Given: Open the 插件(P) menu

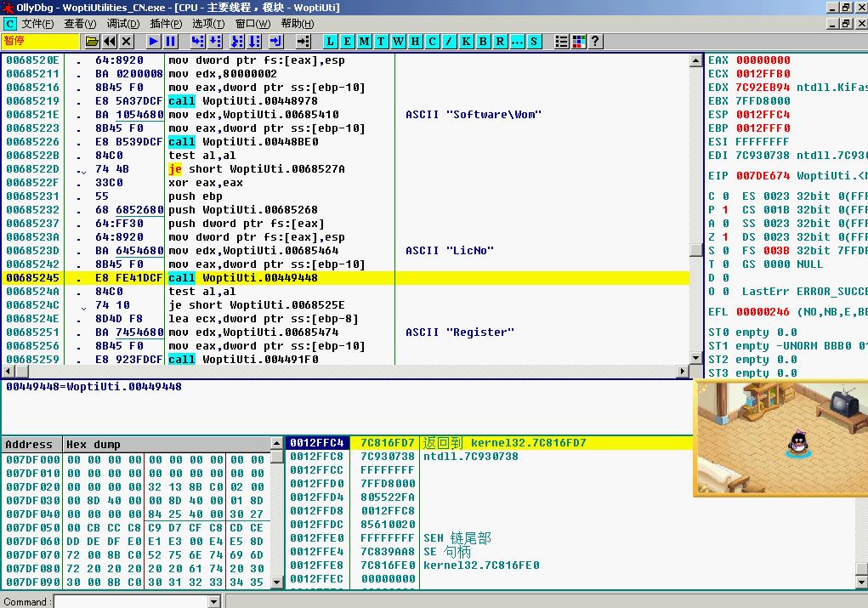Looking at the screenshot, I should point(166,24).
